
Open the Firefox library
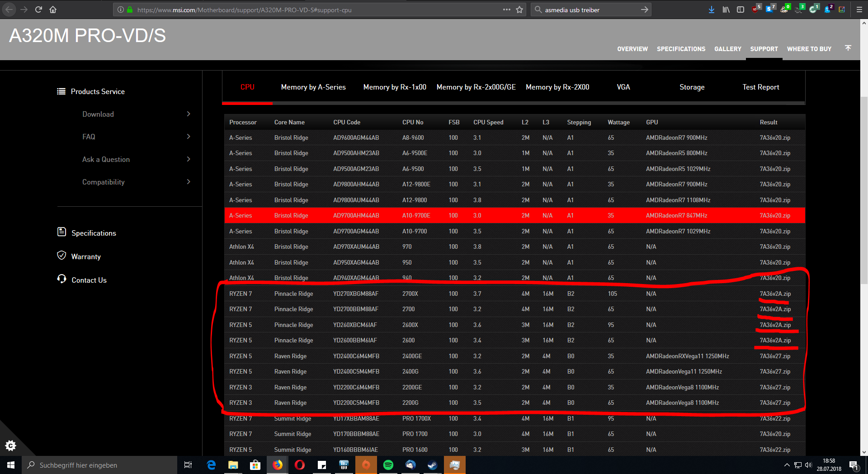pos(726,9)
